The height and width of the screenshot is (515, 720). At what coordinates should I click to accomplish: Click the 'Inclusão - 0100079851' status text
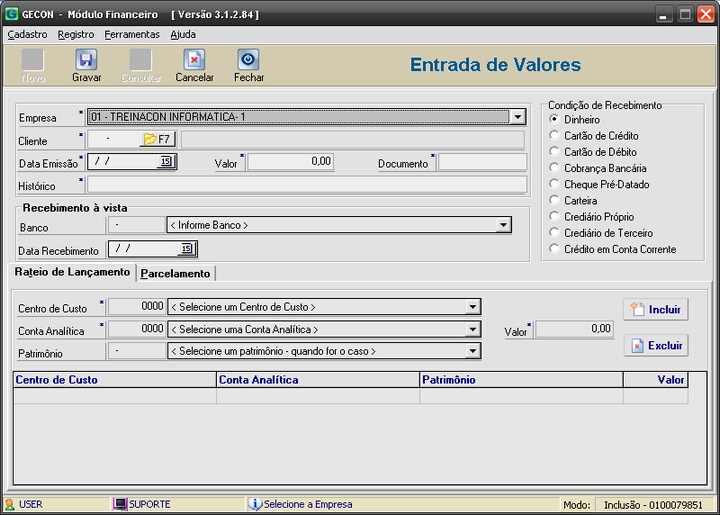click(653, 505)
